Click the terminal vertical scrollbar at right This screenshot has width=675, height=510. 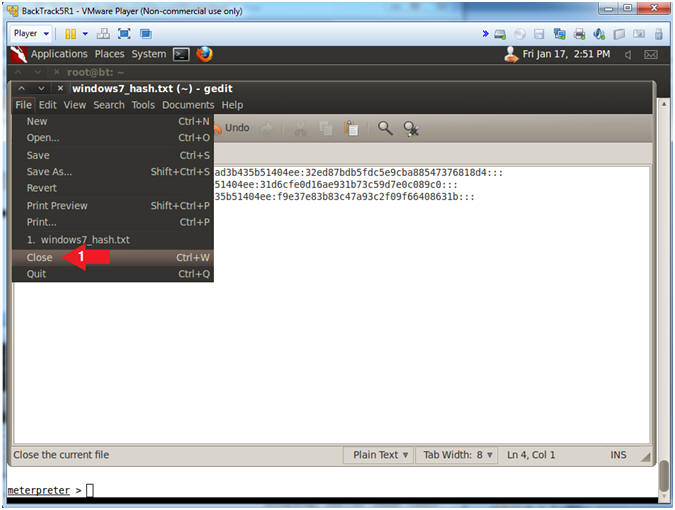click(x=664, y=301)
